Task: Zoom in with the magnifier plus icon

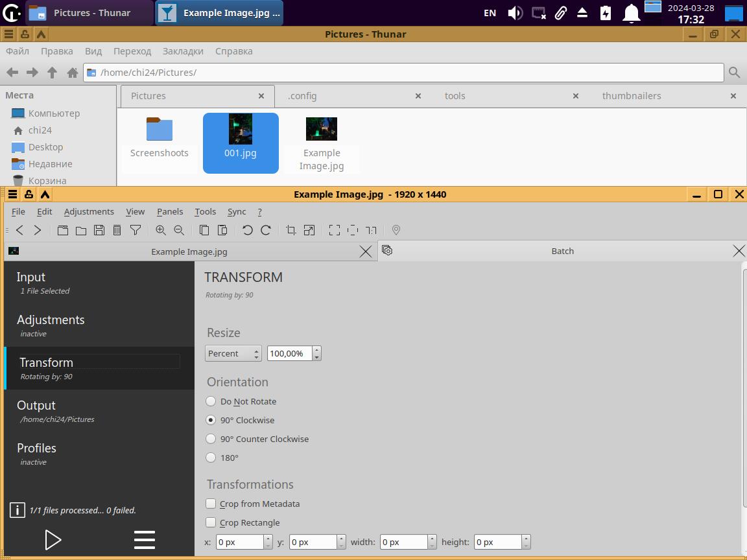Action: pyautogui.click(x=161, y=230)
